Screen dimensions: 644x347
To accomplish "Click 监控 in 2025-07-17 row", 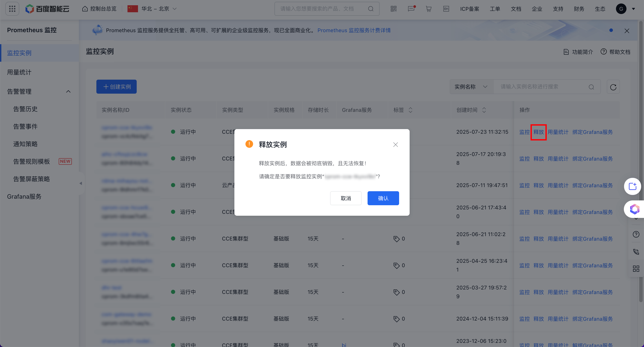I will click(524, 159).
